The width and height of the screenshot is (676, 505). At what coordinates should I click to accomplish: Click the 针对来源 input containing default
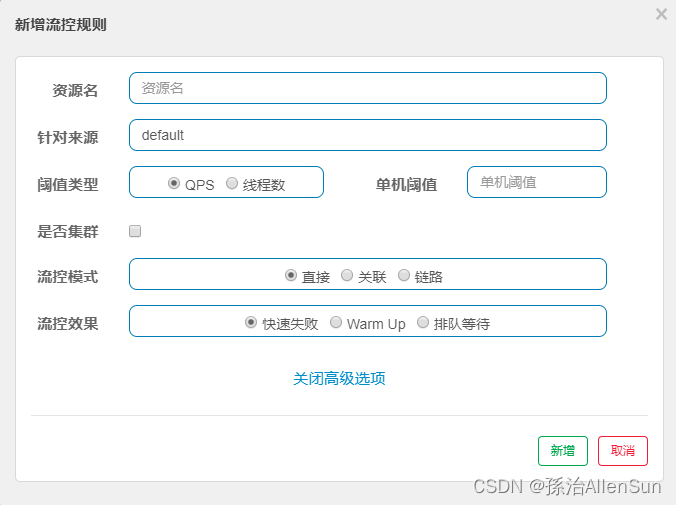click(x=368, y=135)
